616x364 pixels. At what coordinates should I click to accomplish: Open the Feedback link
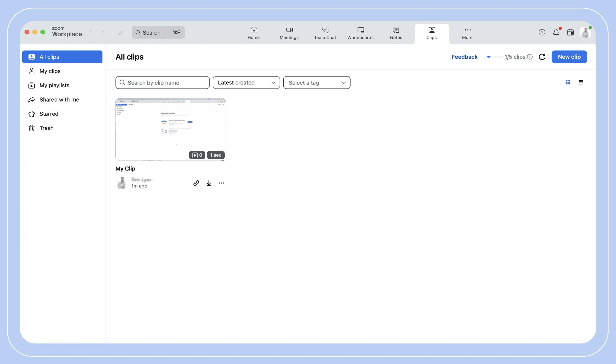464,57
